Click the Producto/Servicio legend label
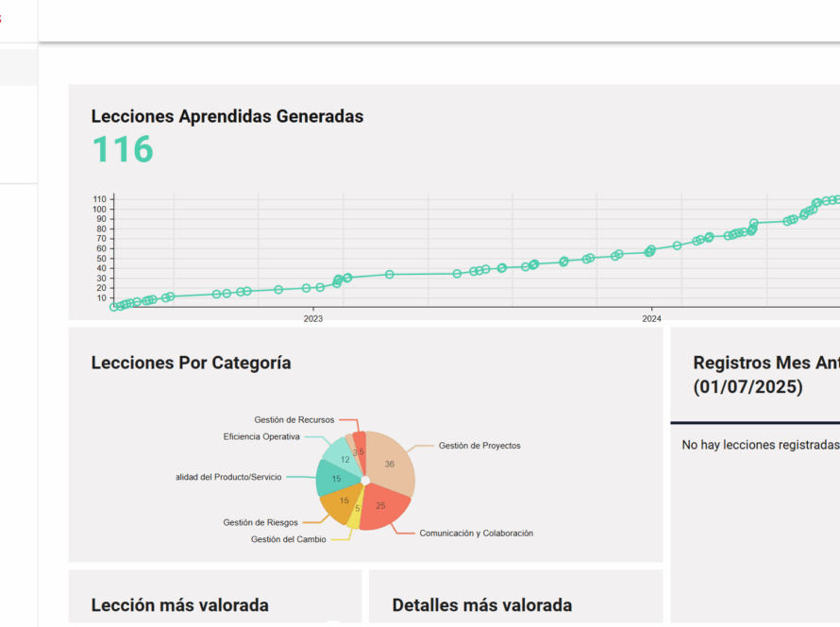Screen dimensions: 840x627 point(228,477)
